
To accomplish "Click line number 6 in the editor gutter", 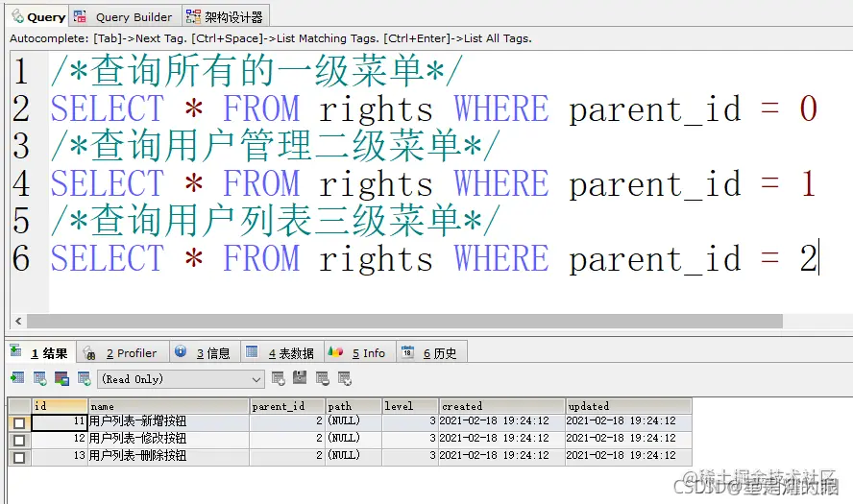I will click(21, 258).
